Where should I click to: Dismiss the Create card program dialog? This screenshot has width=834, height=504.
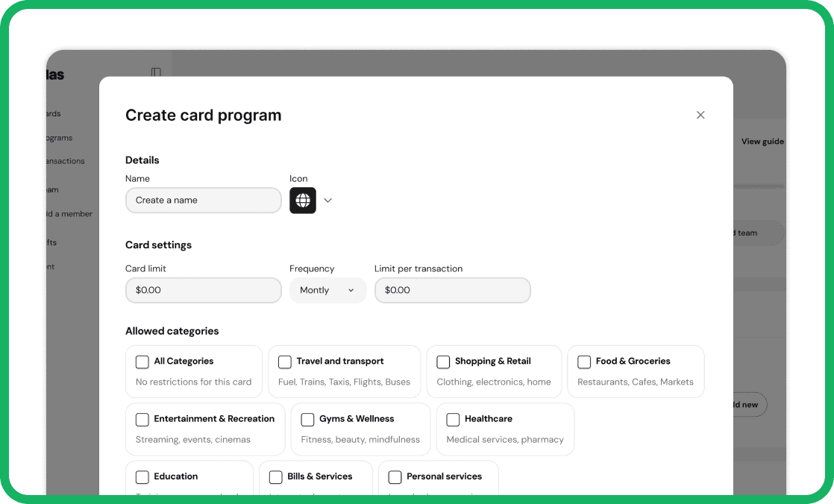700,115
